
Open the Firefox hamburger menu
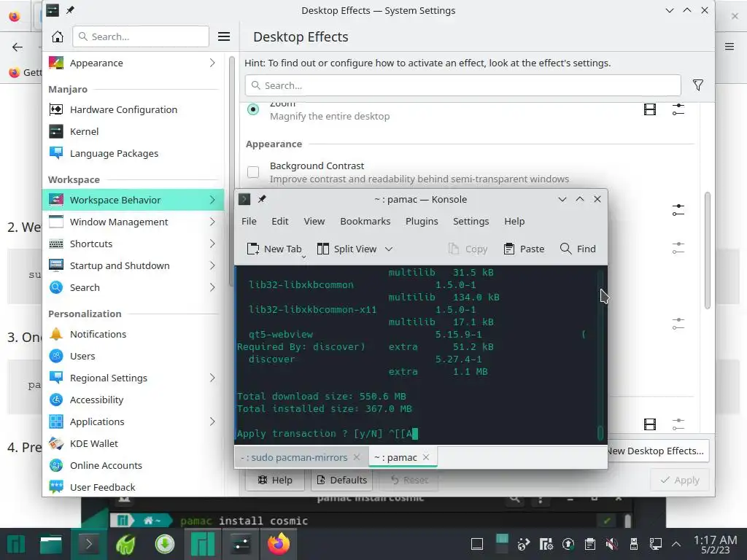pos(729,46)
